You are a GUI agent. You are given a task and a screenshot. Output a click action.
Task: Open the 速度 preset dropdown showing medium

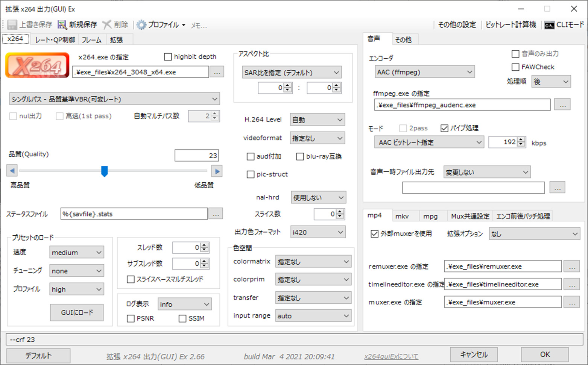[76, 252]
